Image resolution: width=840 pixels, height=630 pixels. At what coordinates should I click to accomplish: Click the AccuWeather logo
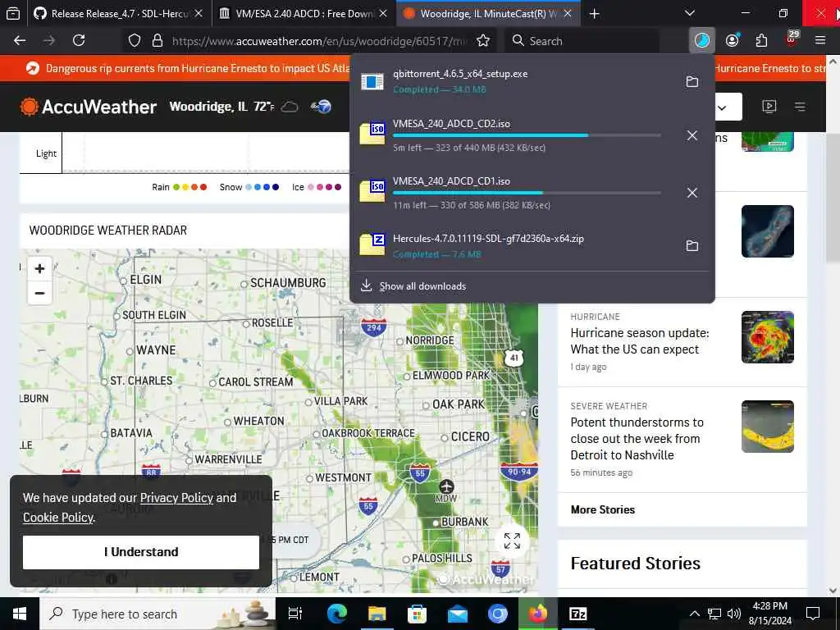[x=89, y=107]
